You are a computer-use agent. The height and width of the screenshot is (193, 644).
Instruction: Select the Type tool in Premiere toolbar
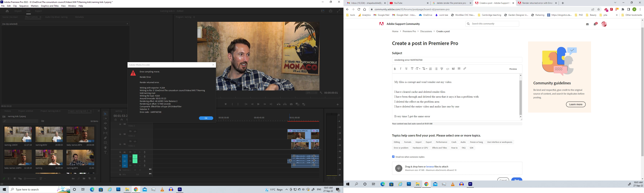(x=105, y=152)
